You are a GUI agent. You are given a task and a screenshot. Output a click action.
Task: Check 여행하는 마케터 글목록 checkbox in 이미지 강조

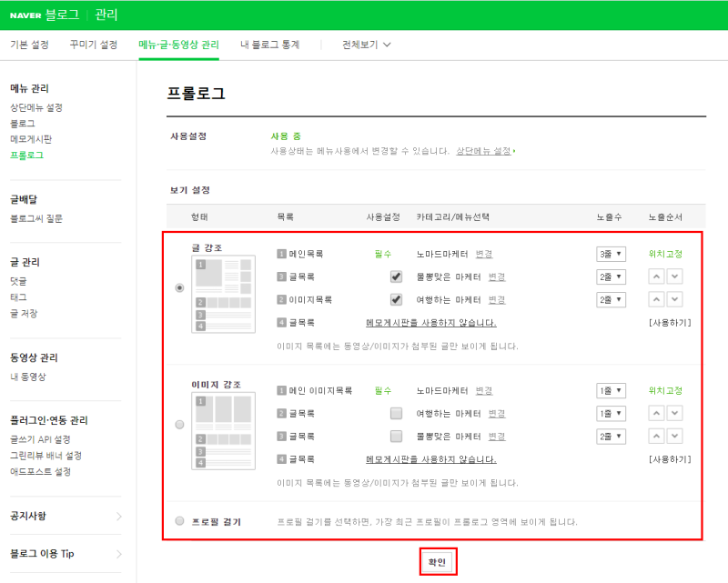tap(396, 413)
